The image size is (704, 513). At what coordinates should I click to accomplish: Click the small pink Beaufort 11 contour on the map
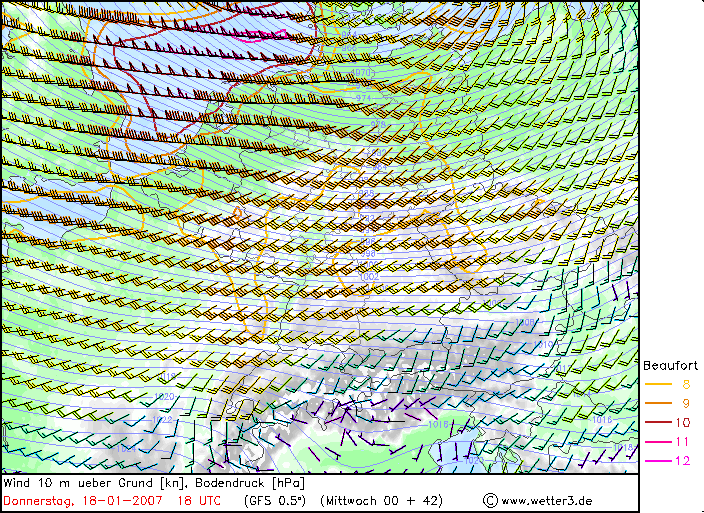coord(261,36)
